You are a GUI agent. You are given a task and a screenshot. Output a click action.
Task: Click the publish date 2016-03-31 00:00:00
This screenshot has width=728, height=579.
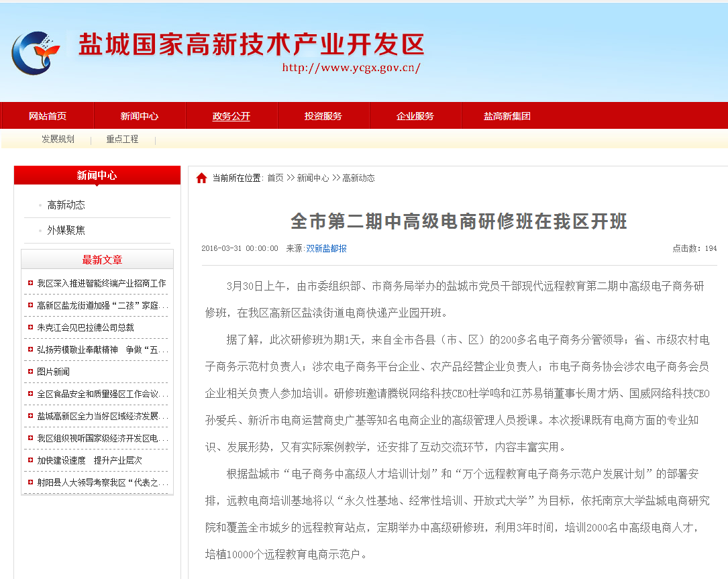point(240,248)
